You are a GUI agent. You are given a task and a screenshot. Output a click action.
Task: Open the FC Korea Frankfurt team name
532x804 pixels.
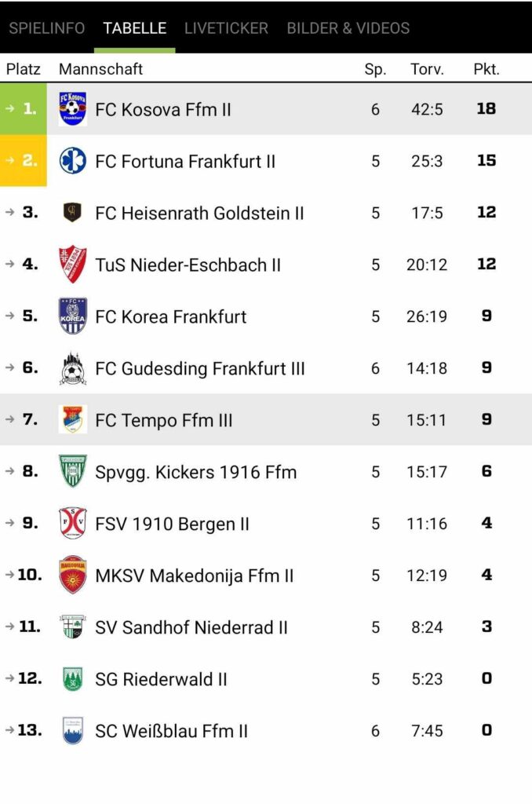[171, 316]
